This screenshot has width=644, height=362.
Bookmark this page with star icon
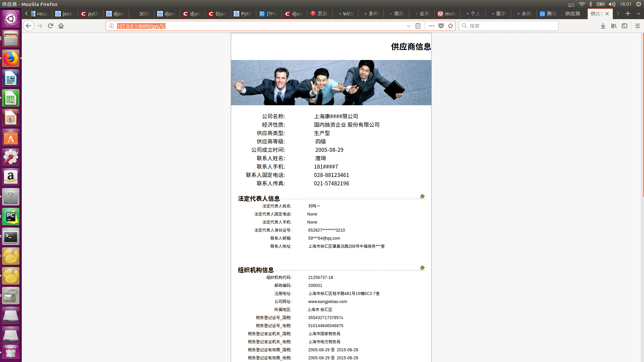tap(450, 26)
